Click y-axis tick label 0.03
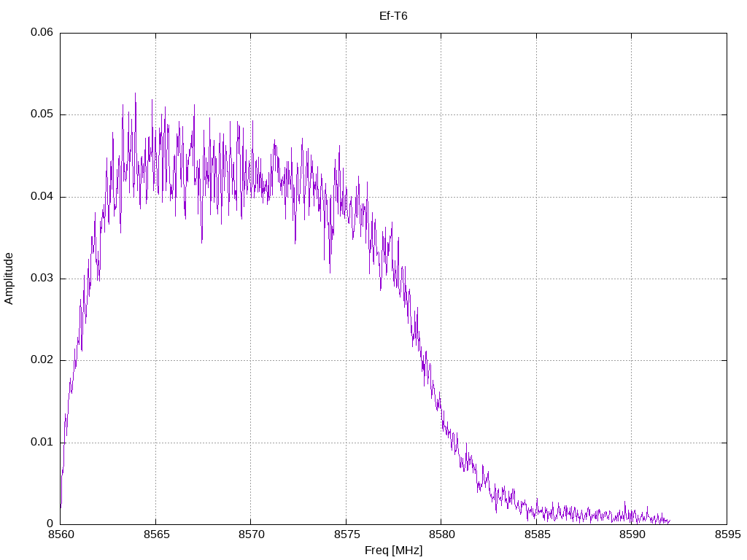 [42, 278]
